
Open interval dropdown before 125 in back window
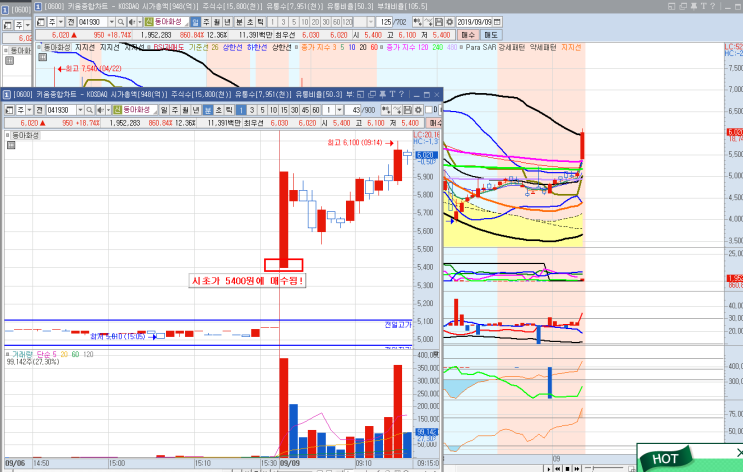(371, 22)
